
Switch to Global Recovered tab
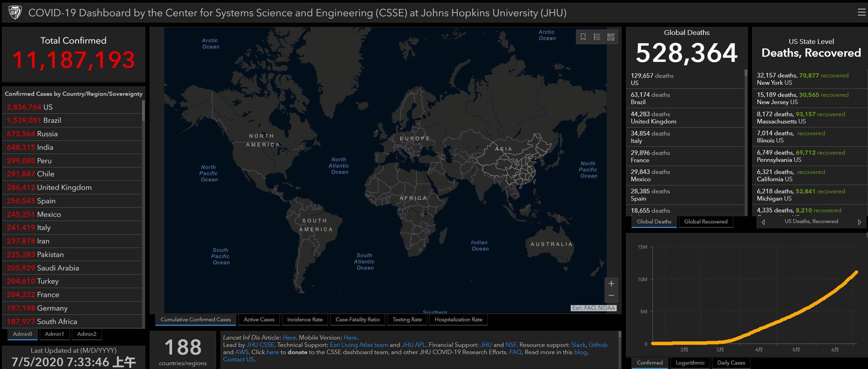pyautogui.click(x=706, y=222)
